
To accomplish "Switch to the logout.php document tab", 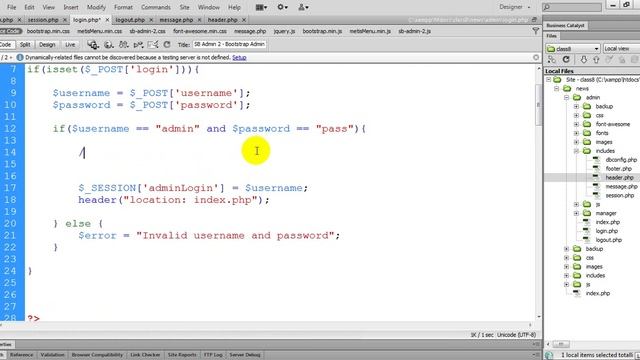I will pyautogui.click(x=130, y=20).
